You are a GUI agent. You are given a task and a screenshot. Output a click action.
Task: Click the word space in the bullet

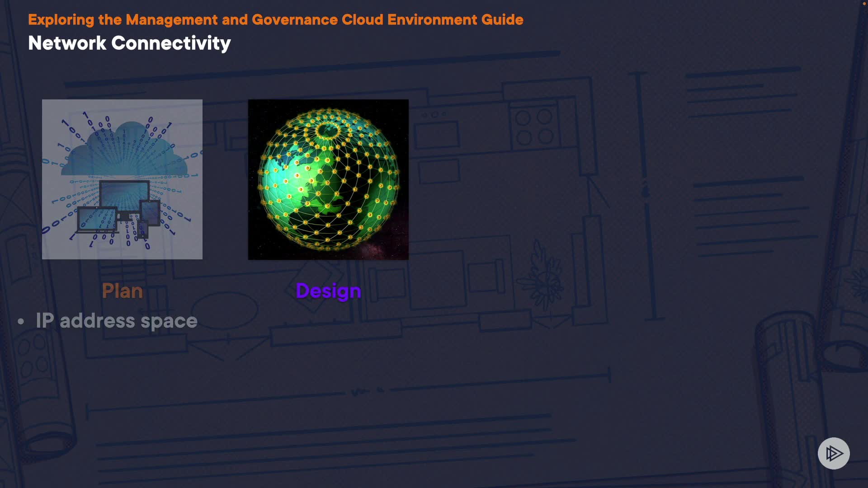[x=169, y=321]
